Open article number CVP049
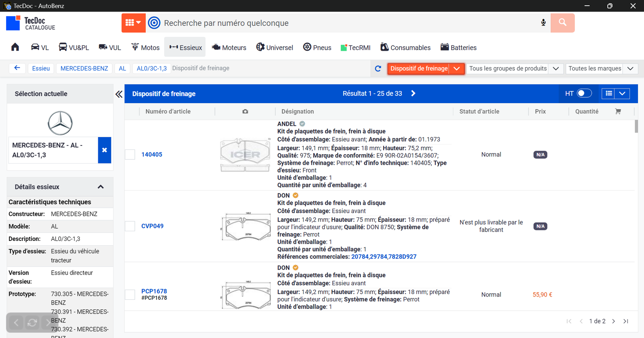The image size is (644, 338). pos(153,226)
